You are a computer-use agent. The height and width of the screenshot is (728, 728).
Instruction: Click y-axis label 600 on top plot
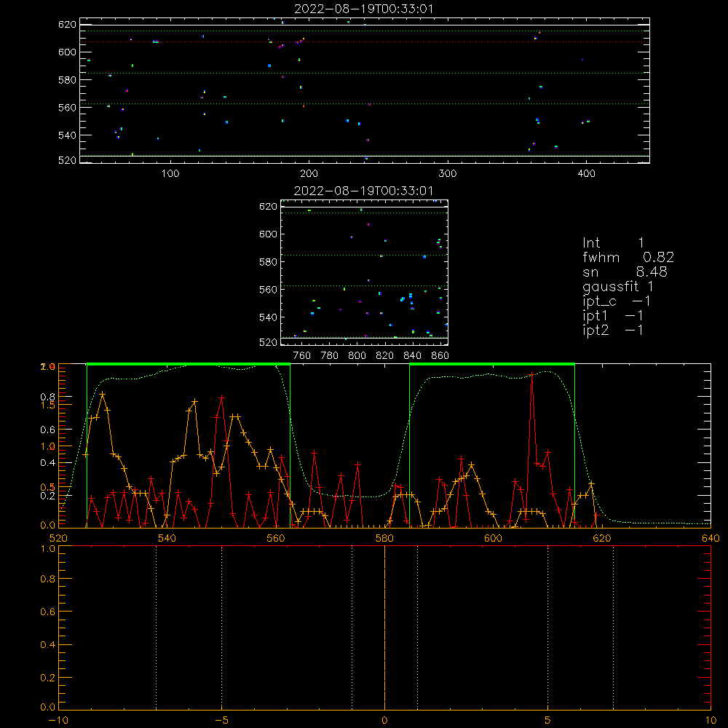click(67, 52)
